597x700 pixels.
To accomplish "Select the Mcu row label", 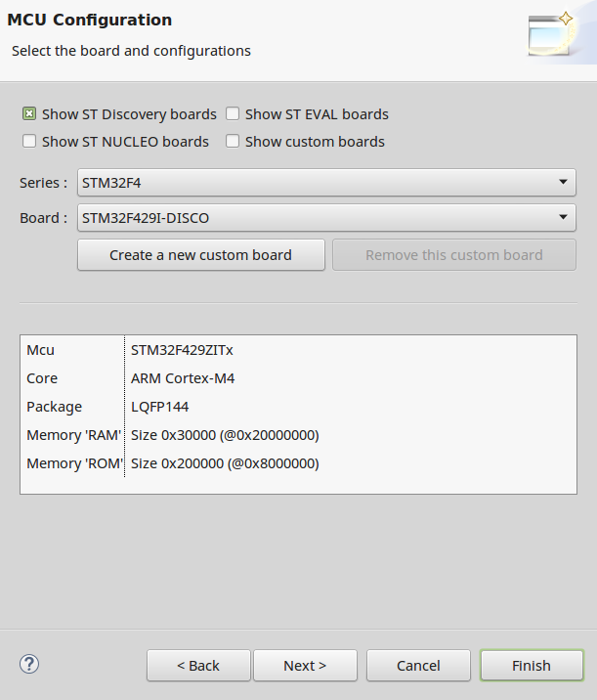I will coord(41,350).
